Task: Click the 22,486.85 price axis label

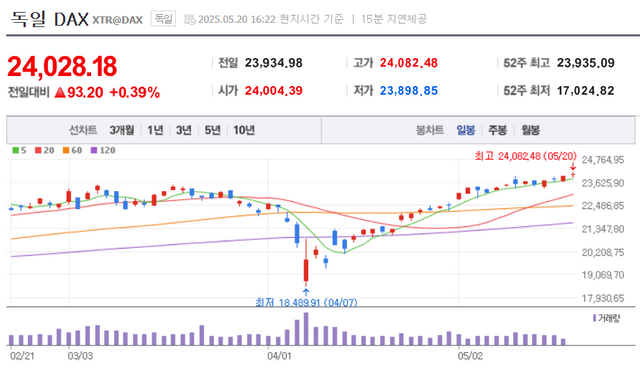Action: tap(603, 206)
